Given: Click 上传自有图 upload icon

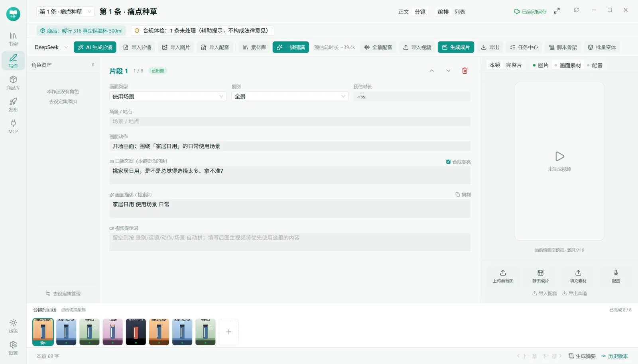Looking at the screenshot, I should click(x=503, y=276).
